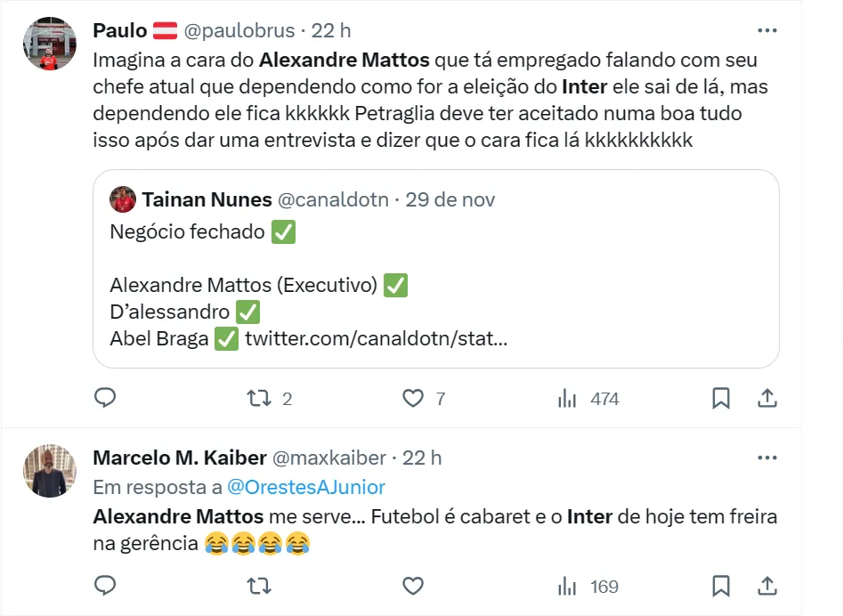843x616 pixels.
Task: Open more options on Paulo's tweet
Action: click(x=767, y=30)
